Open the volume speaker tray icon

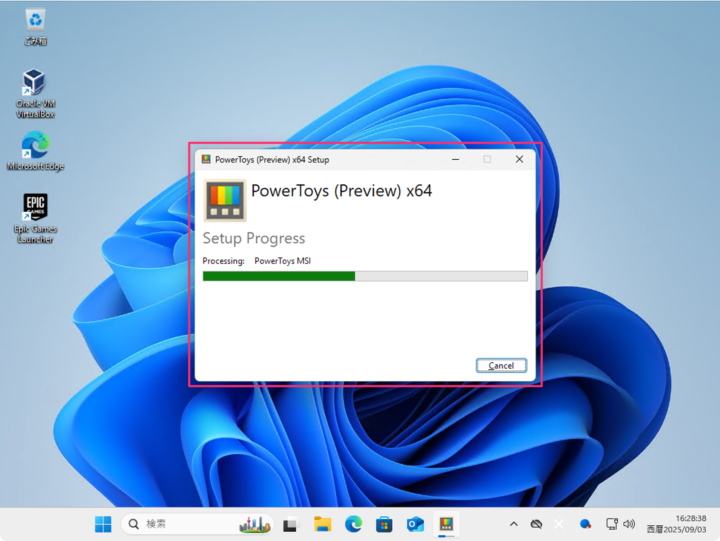[629, 524]
